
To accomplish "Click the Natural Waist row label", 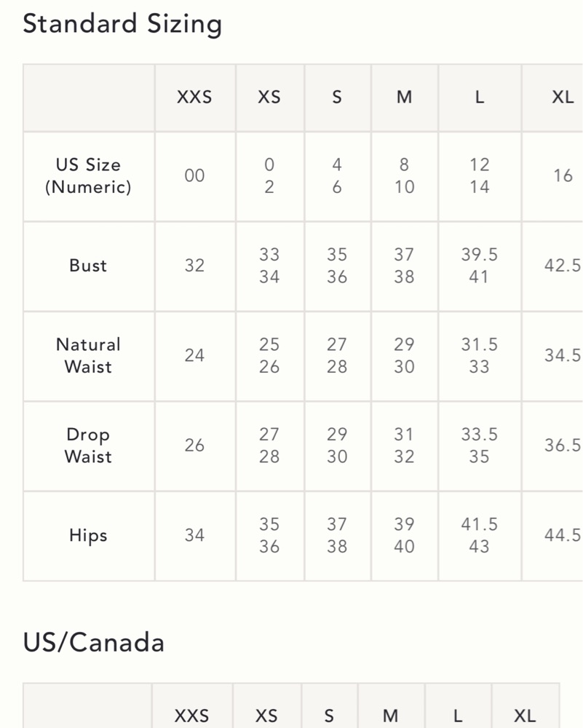I will [x=88, y=356].
